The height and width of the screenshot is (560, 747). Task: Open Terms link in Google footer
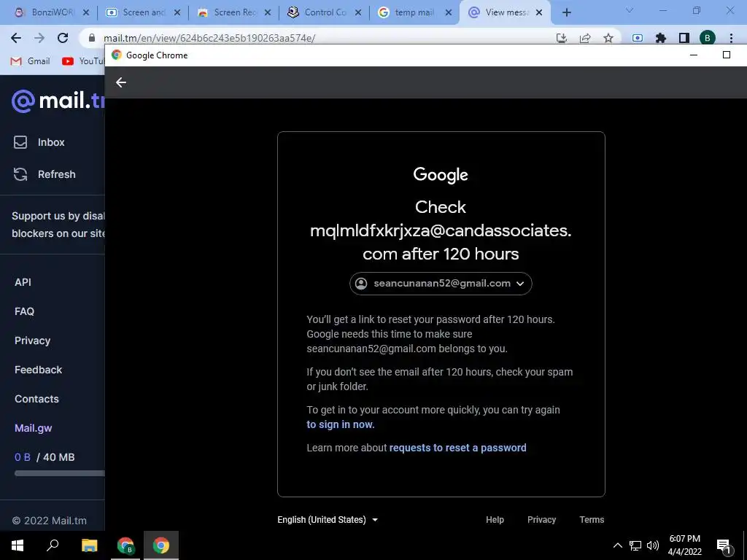click(x=592, y=519)
